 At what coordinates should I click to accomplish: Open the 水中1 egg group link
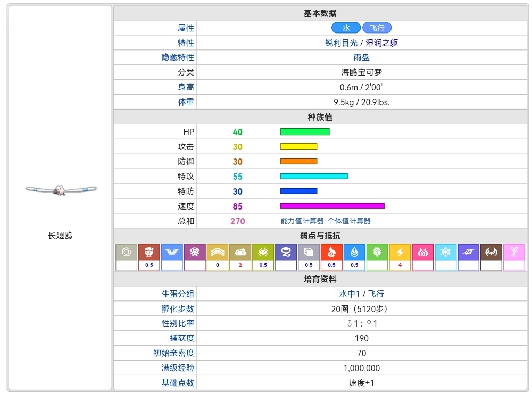coord(349,294)
